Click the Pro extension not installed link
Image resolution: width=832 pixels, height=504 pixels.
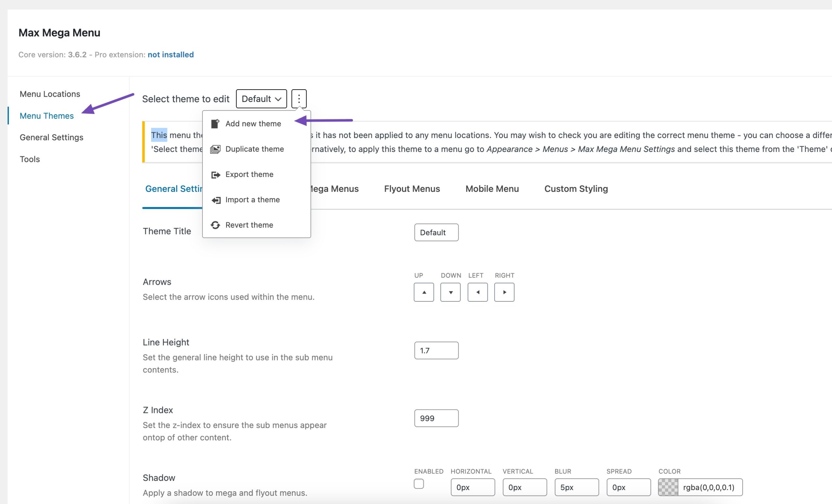171,55
